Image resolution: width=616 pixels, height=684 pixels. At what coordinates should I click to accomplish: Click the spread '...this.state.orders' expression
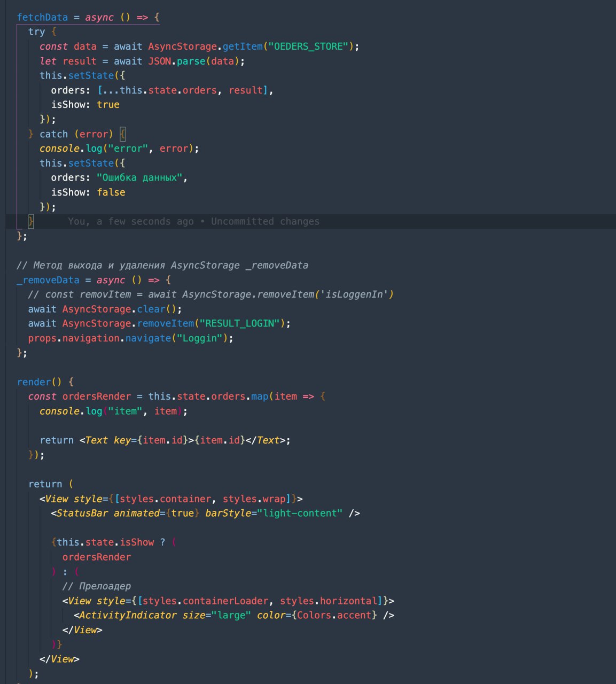[x=160, y=90]
